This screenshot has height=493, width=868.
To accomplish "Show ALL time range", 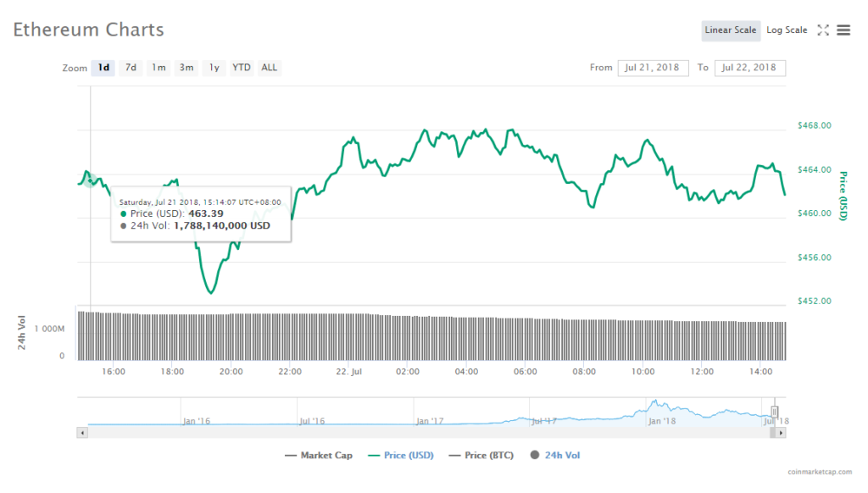I will [x=269, y=68].
